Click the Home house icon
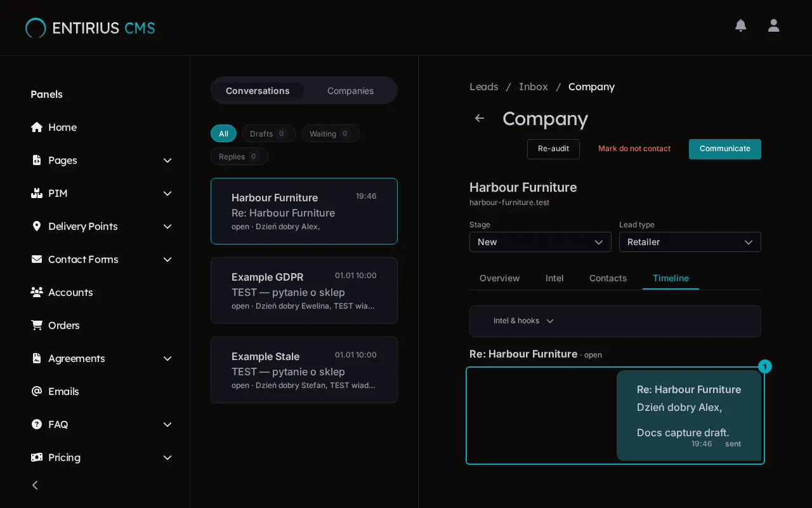This screenshot has width=812, height=508. [37, 127]
